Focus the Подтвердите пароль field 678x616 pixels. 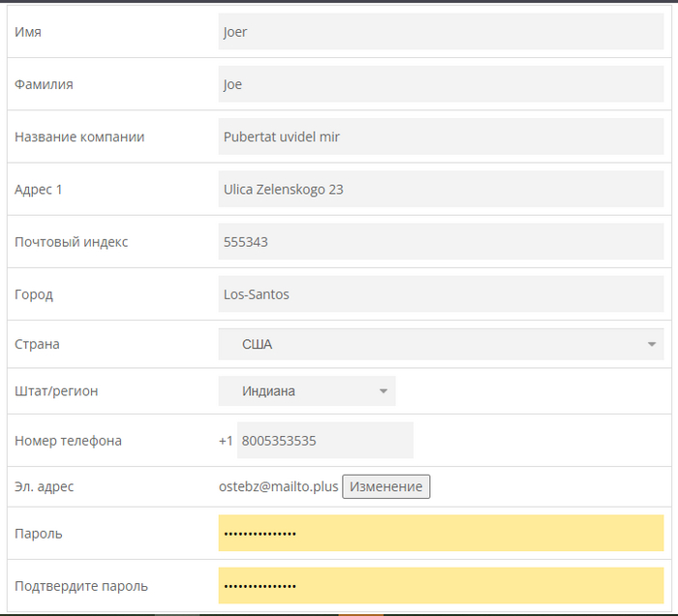tap(441, 586)
